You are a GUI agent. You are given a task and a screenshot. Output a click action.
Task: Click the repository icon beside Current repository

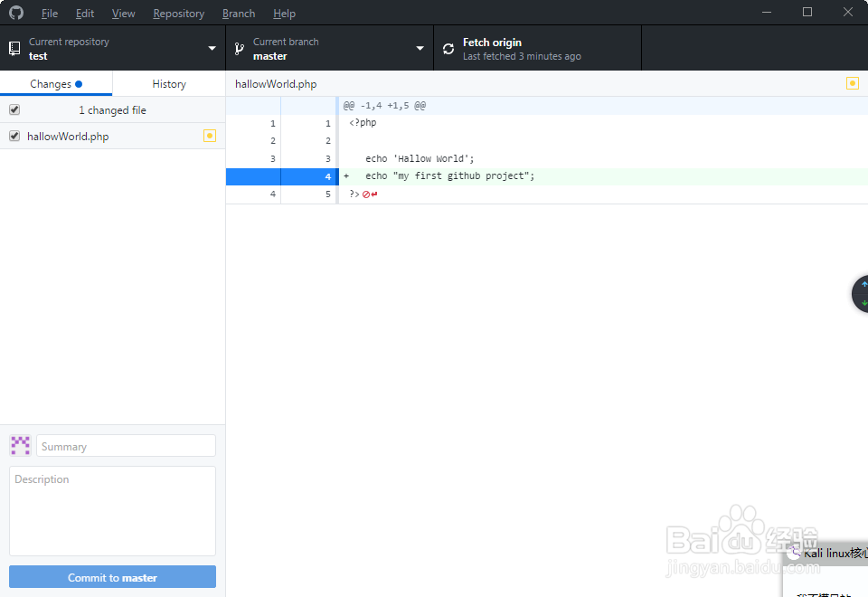coord(14,49)
